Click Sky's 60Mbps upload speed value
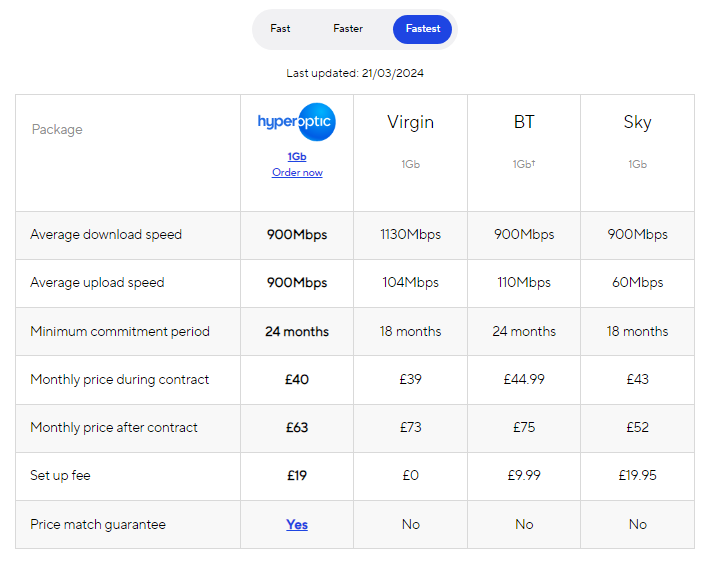The image size is (725, 581). point(638,282)
